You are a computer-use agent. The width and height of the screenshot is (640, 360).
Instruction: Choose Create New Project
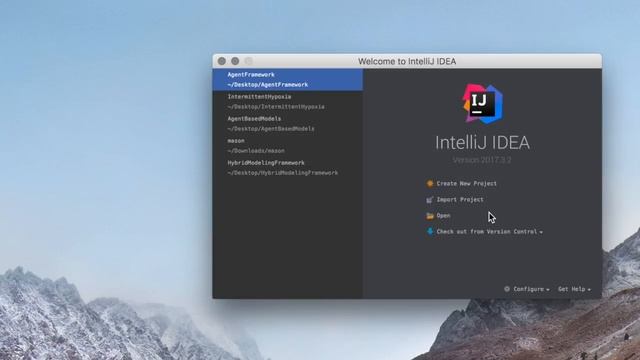(x=467, y=184)
